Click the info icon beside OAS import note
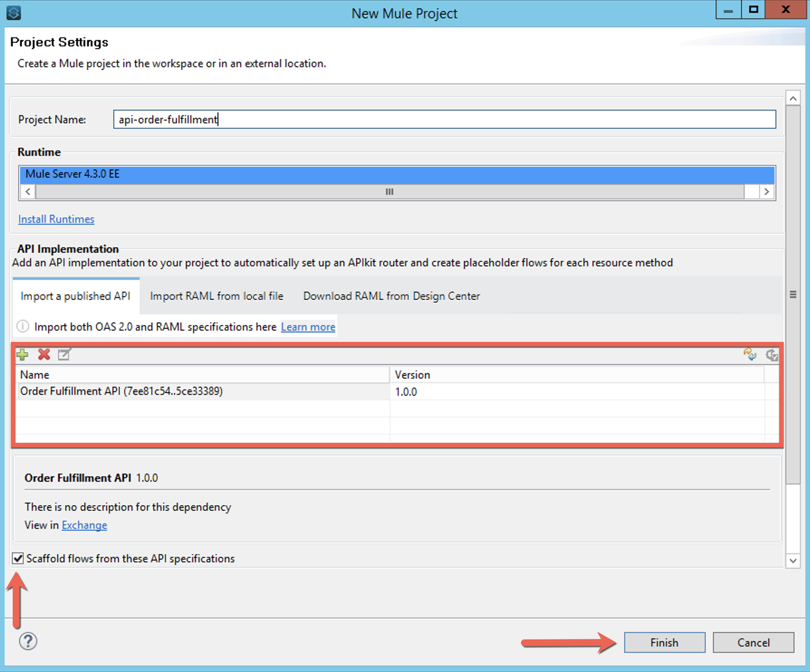The width and height of the screenshot is (810, 672). coord(23,326)
